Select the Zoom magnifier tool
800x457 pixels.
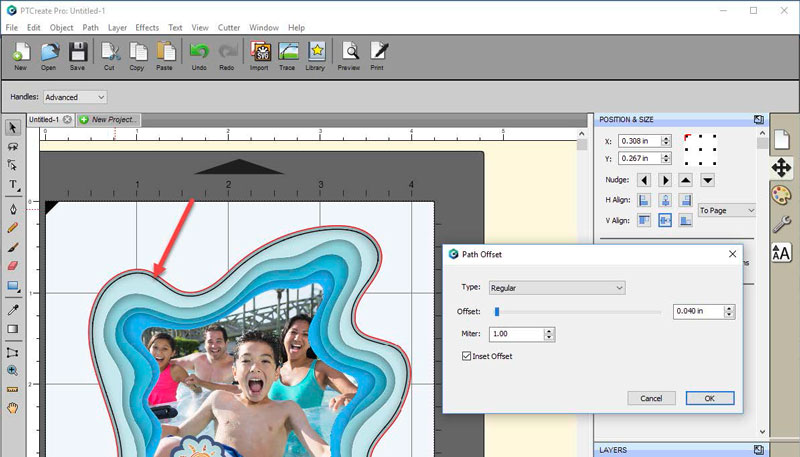[13, 371]
